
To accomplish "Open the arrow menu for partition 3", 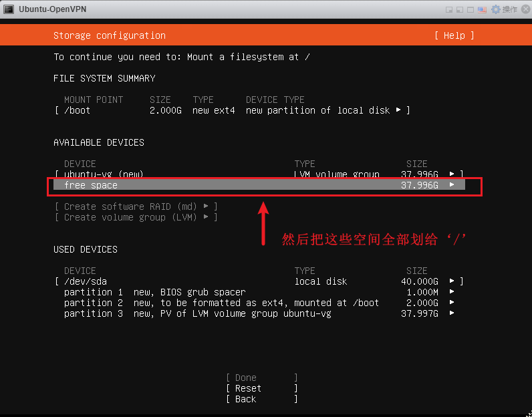I will click(x=452, y=313).
